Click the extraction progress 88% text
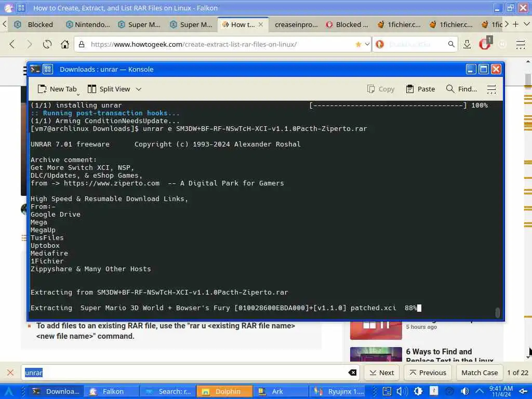 pyautogui.click(x=410, y=308)
